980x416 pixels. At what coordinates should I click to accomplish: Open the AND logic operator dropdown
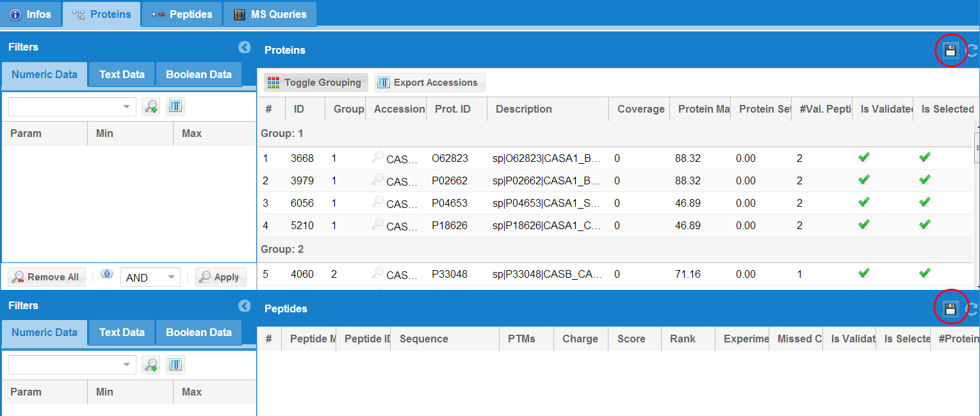pos(171,277)
